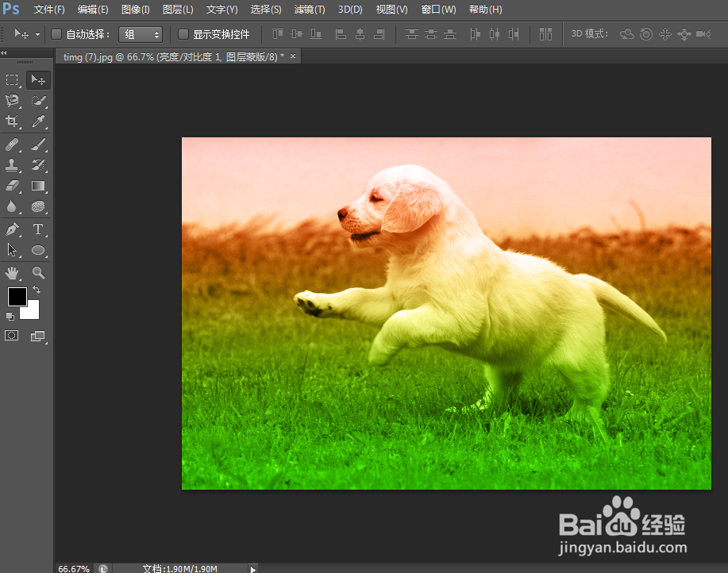Click the 3D pan mode icon
728x573 pixels.
coord(664,34)
